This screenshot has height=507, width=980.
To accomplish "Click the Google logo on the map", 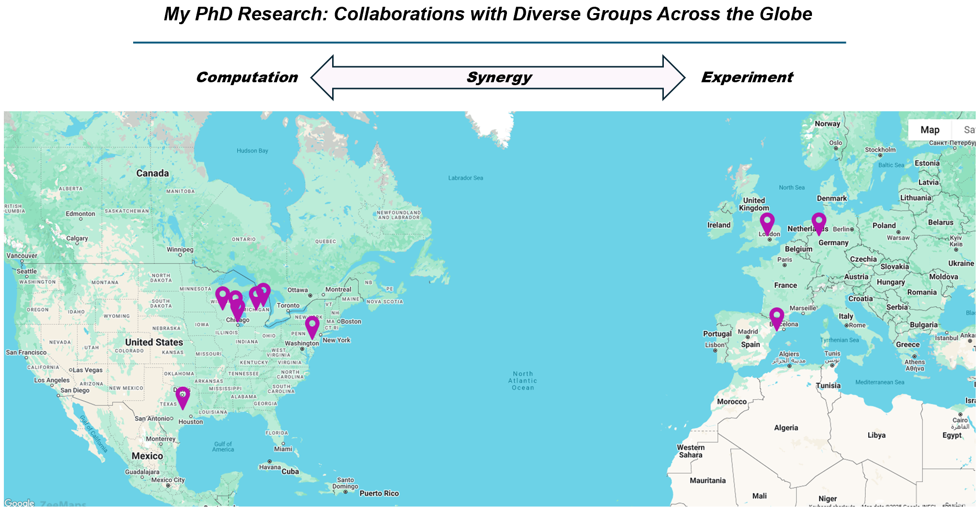I will click(x=19, y=503).
